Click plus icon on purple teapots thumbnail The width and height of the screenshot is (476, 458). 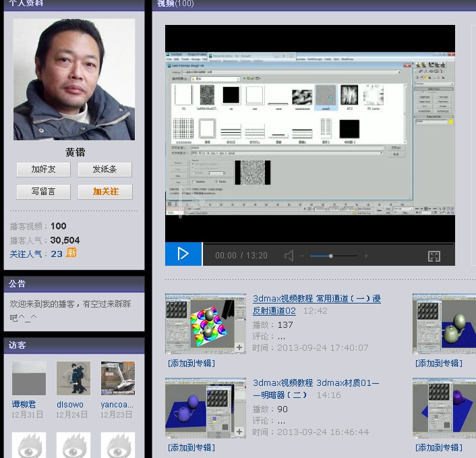click(239, 431)
